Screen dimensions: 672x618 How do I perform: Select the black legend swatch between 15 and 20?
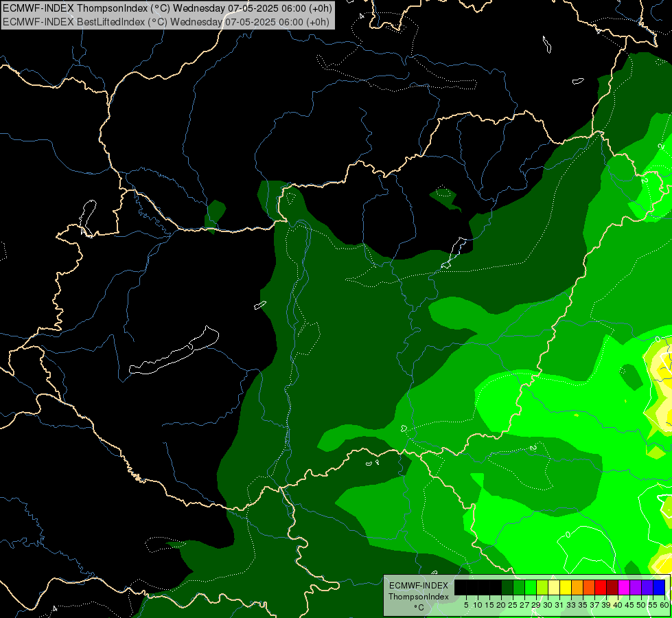click(x=496, y=587)
